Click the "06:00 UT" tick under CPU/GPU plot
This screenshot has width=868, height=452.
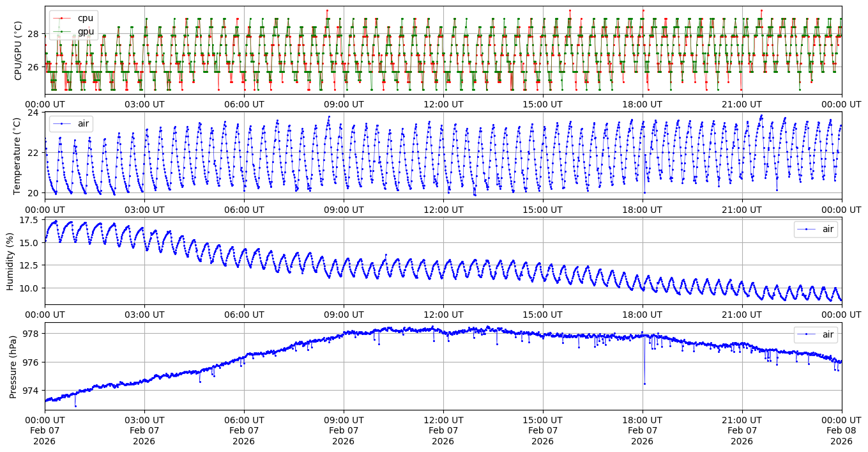coord(243,104)
